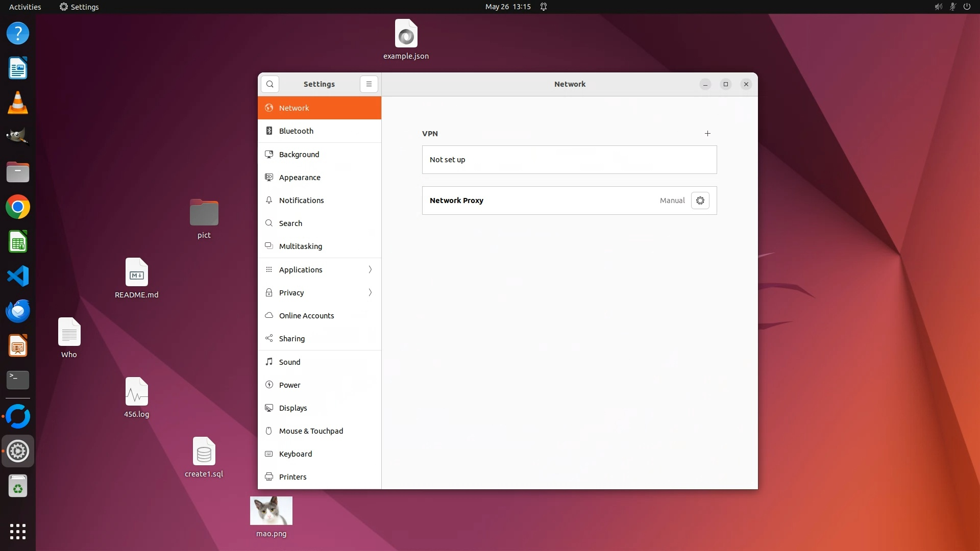980x551 pixels.
Task: Open Background settings panel
Action: [299, 155]
